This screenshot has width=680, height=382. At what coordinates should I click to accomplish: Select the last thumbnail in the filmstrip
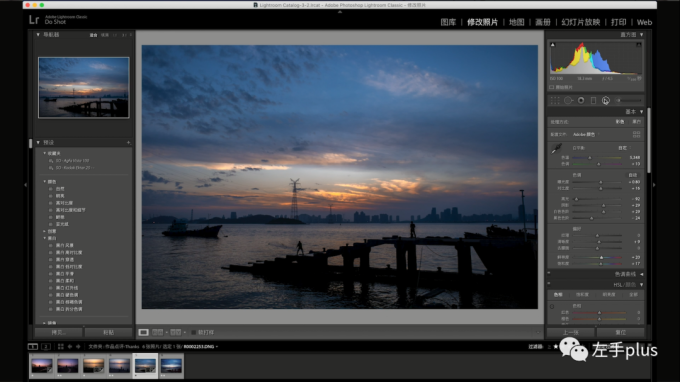pyautogui.click(x=171, y=366)
